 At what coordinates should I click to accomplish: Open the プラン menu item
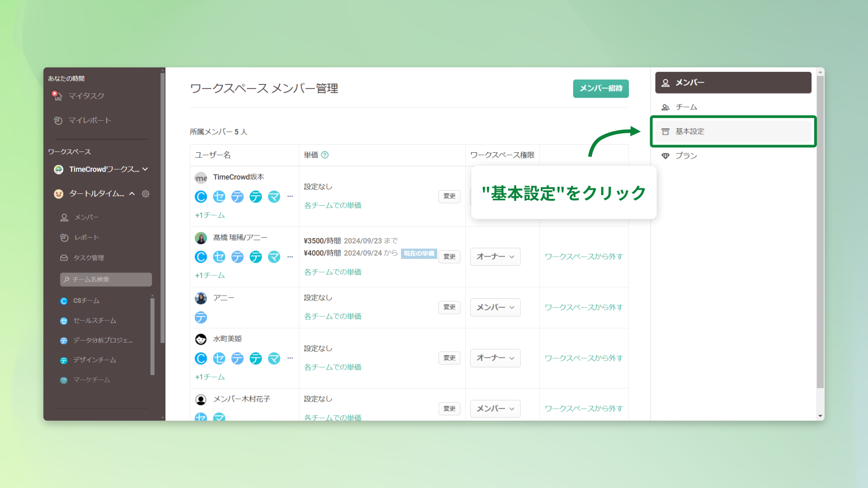tap(686, 156)
